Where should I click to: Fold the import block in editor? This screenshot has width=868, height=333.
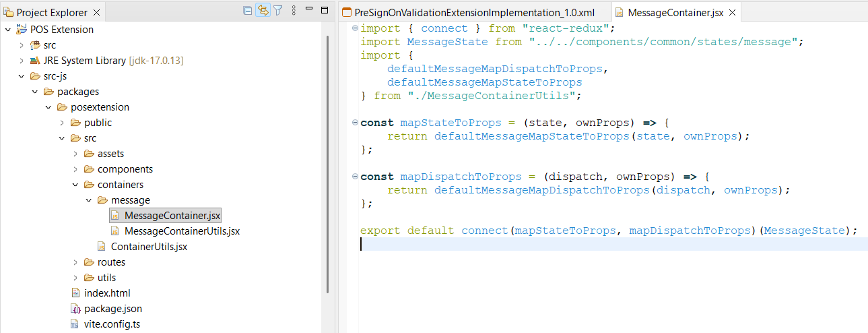coord(354,28)
